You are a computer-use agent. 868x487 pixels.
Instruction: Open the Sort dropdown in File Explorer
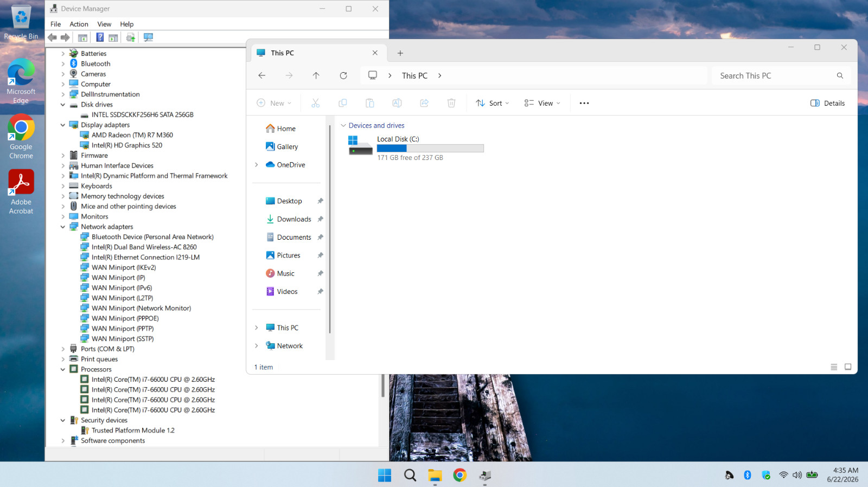coord(493,103)
